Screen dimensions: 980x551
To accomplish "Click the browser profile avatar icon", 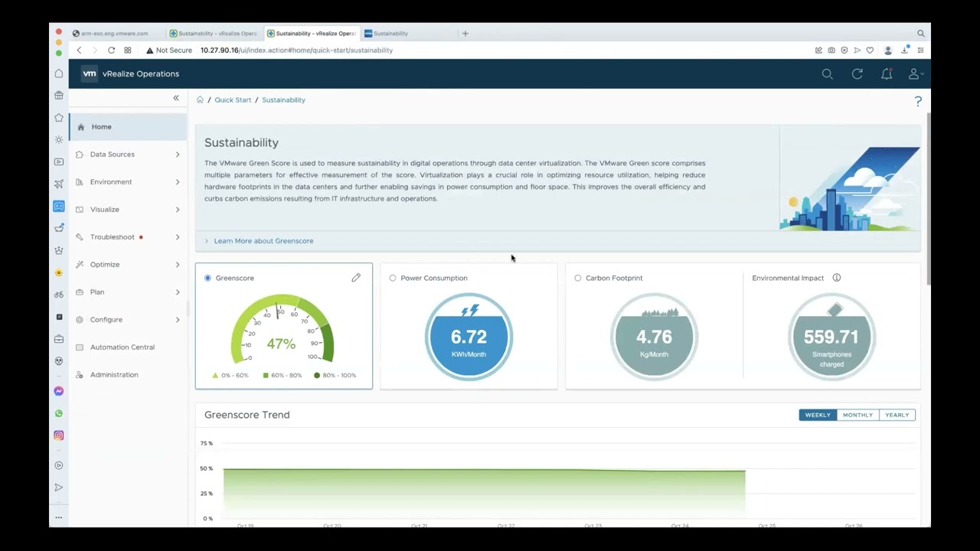I will 888,51.
